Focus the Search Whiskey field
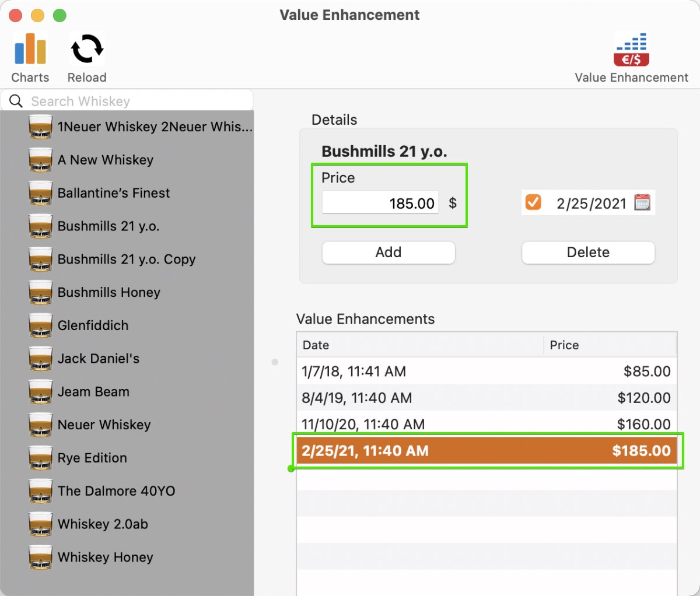This screenshot has height=596, width=700. click(127, 101)
